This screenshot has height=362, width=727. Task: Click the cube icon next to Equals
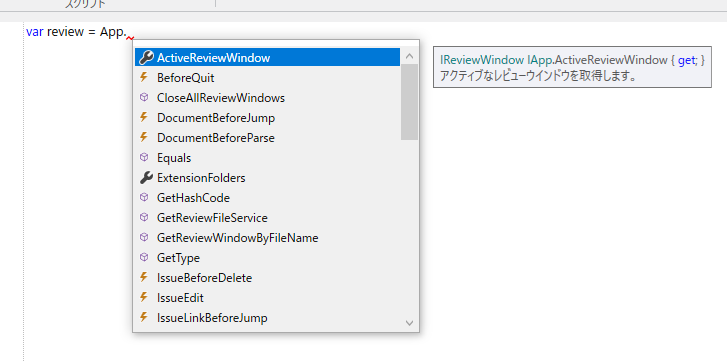point(144,157)
